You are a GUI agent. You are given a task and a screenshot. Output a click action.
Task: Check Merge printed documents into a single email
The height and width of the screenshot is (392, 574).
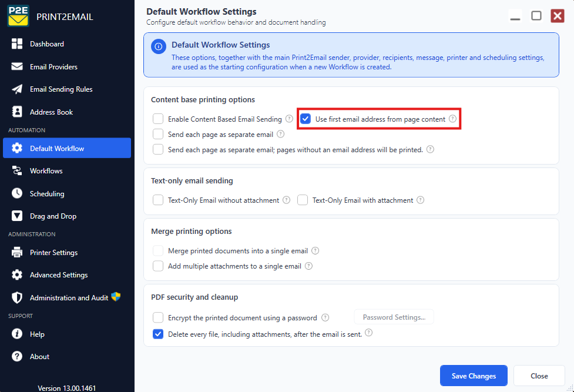pyautogui.click(x=158, y=250)
